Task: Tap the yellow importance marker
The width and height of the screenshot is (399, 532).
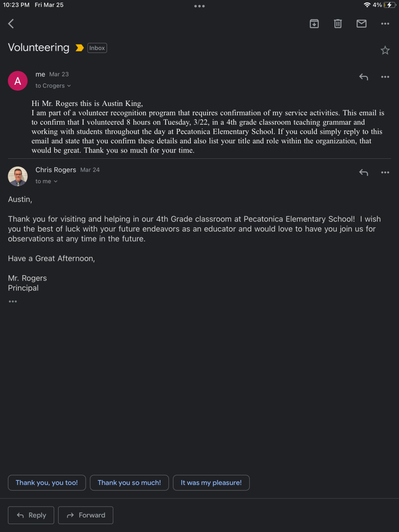Action: [79, 48]
